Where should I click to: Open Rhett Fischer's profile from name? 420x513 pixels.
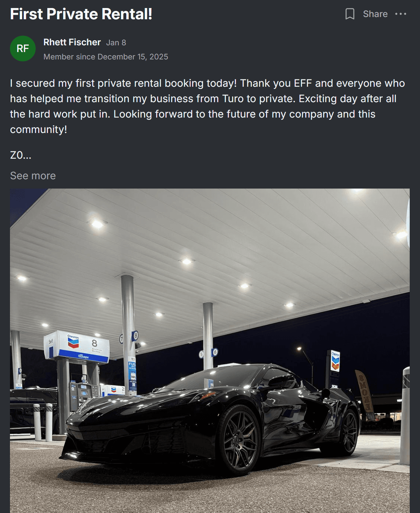[x=72, y=42]
